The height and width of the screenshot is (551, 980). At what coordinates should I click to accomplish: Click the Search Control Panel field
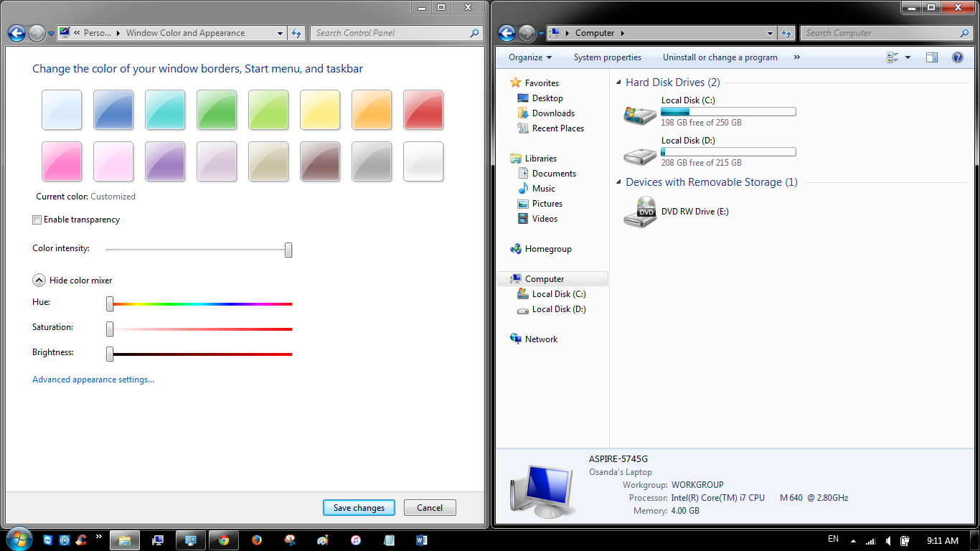[397, 33]
